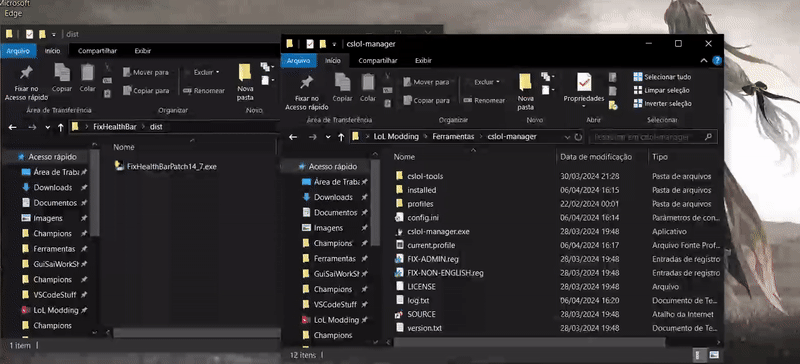
Task: Open LoL Modding in dist window sidebar
Action: (x=50, y=310)
